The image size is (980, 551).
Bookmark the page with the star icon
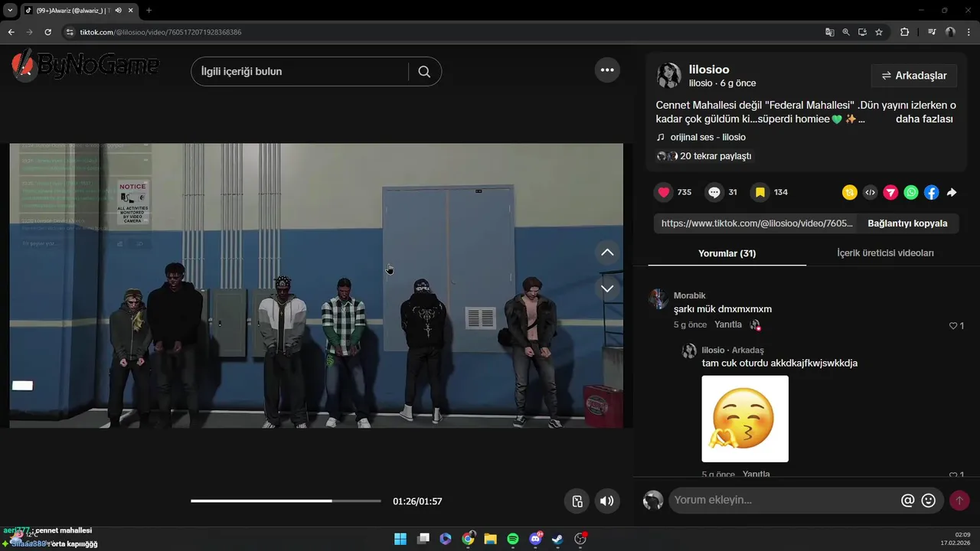[x=879, y=32]
